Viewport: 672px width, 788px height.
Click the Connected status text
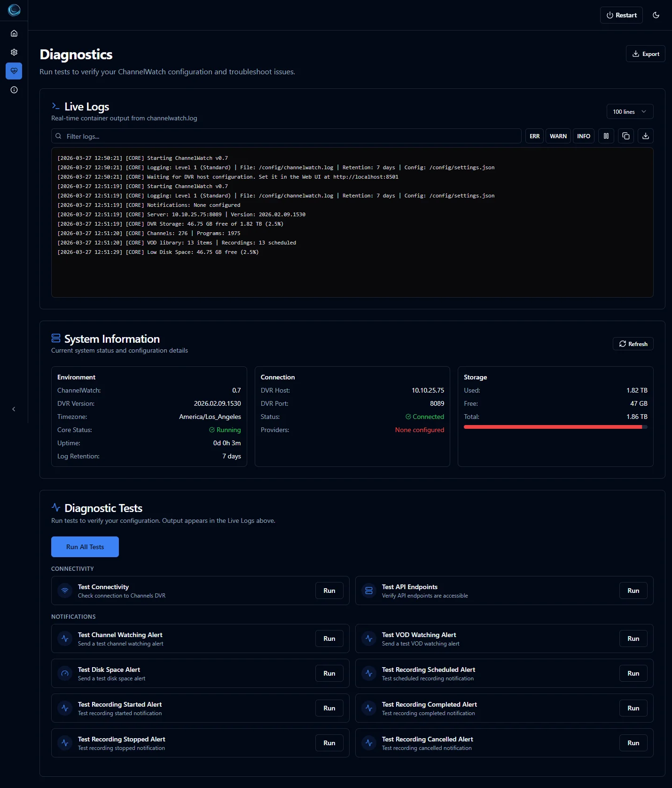[428, 417]
